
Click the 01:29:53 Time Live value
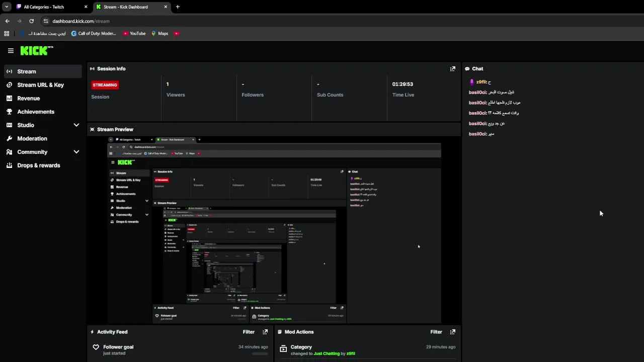tap(403, 84)
